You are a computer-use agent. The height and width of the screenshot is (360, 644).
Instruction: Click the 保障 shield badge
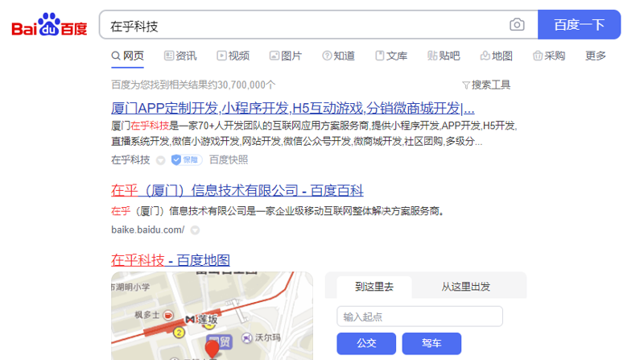pyautogui.click(x=187, y=159)
